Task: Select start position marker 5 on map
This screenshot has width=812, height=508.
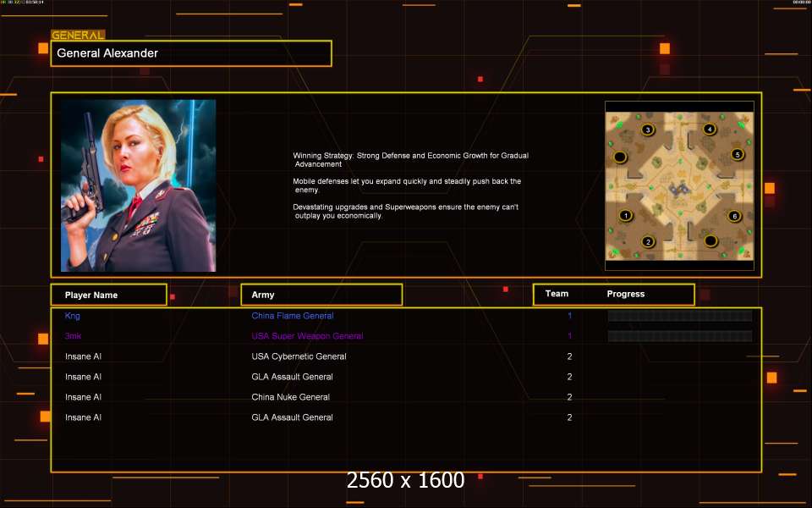Action: point(738,154)
